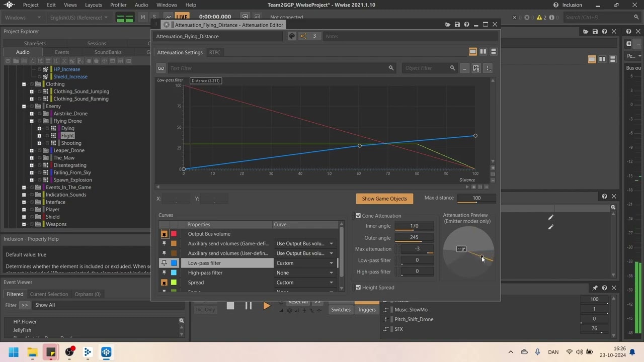Start playback with the orange play button

[x=267, y=306]
